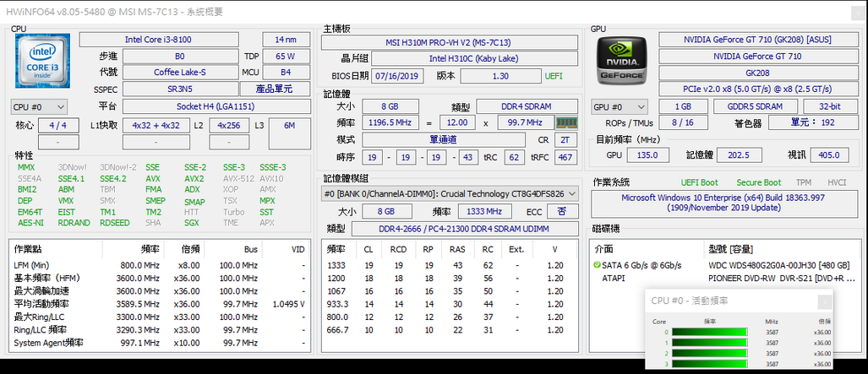Viewport: 868px width, 374px height.
Task: Select the 1200 memory timing row
Action: point(450,279)
